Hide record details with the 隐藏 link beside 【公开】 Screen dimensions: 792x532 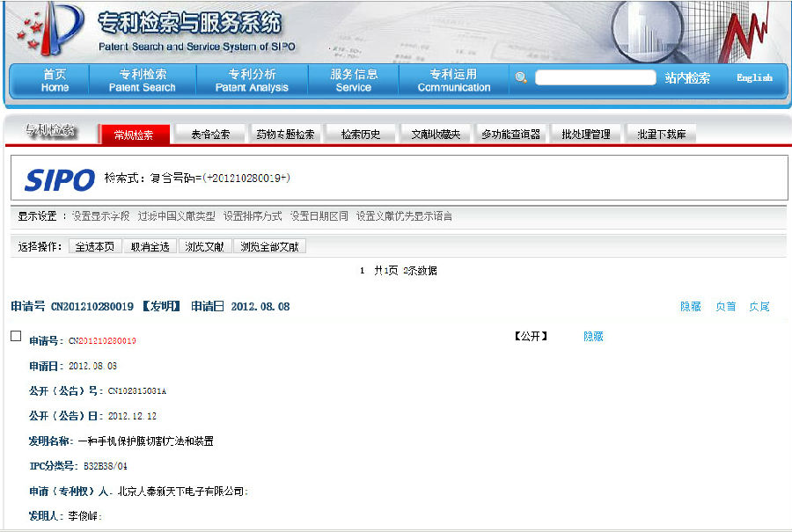[592, 337]
